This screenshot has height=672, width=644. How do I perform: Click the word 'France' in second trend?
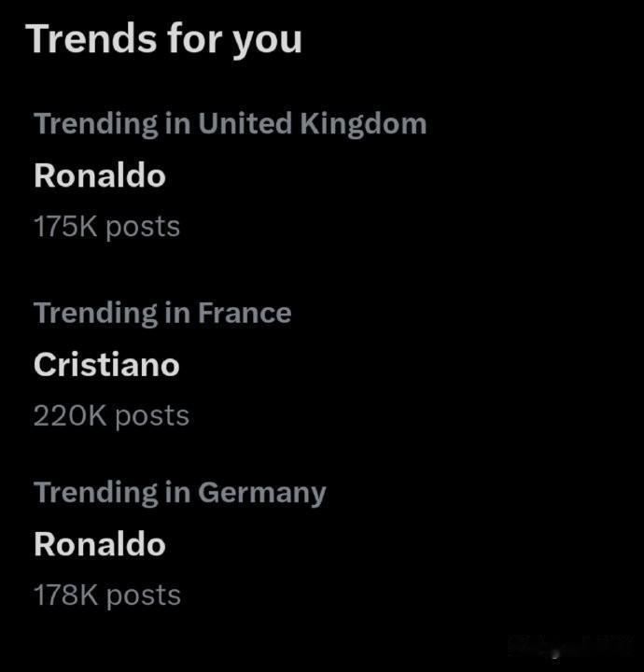245,313
